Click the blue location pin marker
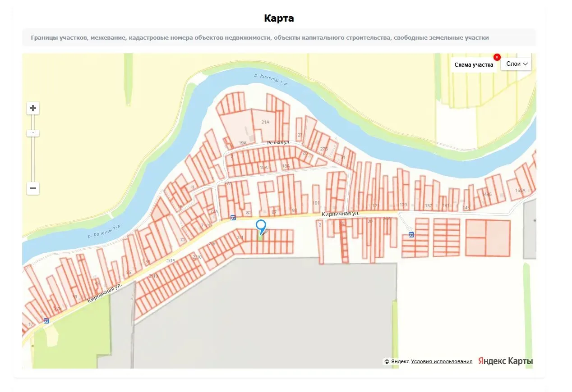 [x=261, y=228]
